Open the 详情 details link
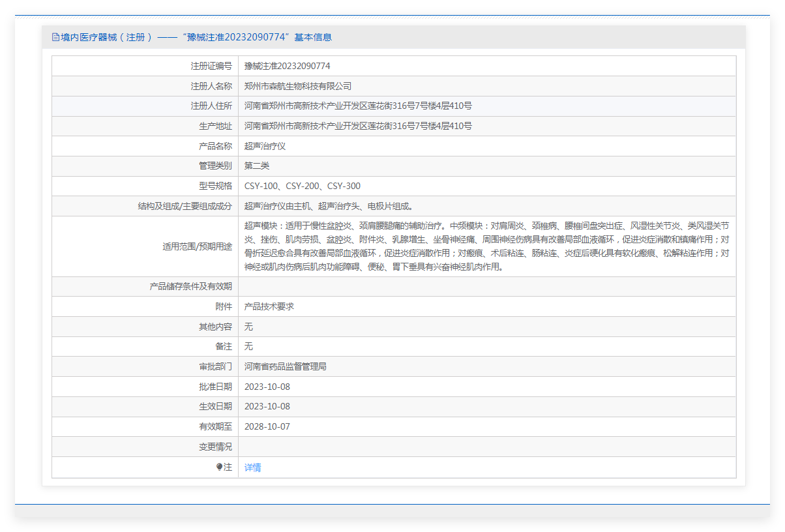The image size is (785, 532). [x=253, y=467]
